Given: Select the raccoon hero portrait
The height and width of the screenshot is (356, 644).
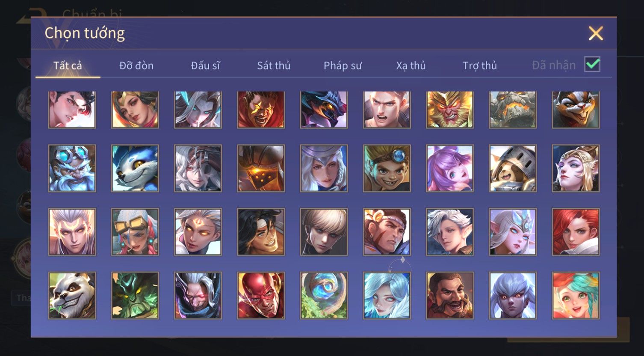Looking at the screenshot, I should click(x=576, y=110).
